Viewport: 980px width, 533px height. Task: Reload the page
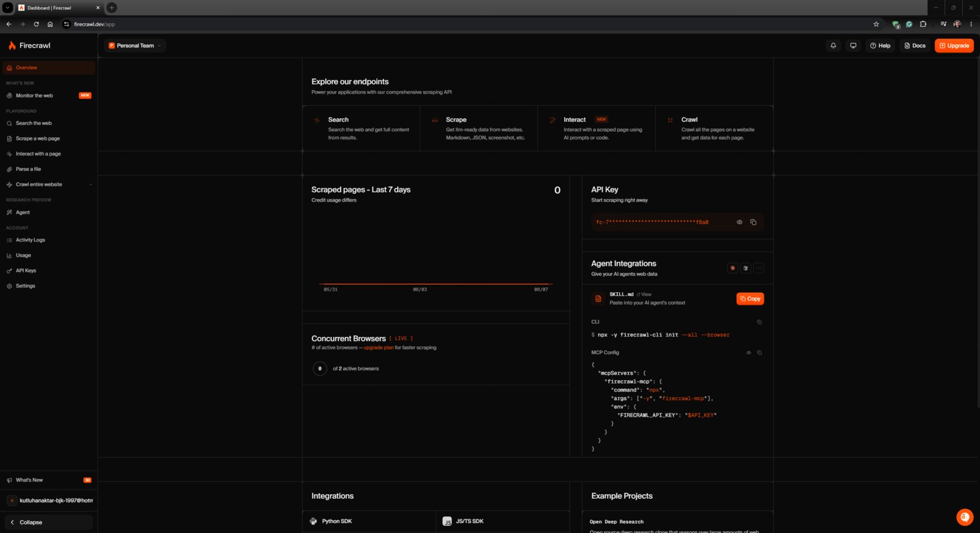coord(36,25)
